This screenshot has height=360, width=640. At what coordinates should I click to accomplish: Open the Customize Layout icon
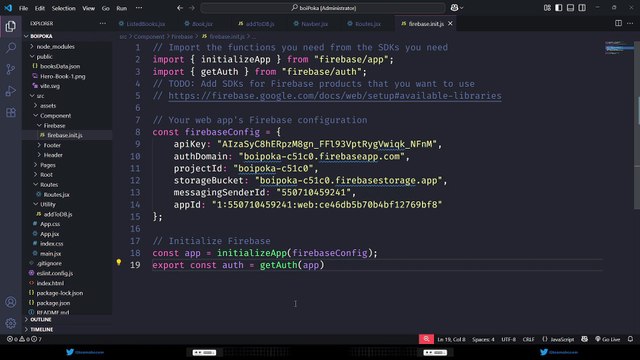tap(547, 8)
